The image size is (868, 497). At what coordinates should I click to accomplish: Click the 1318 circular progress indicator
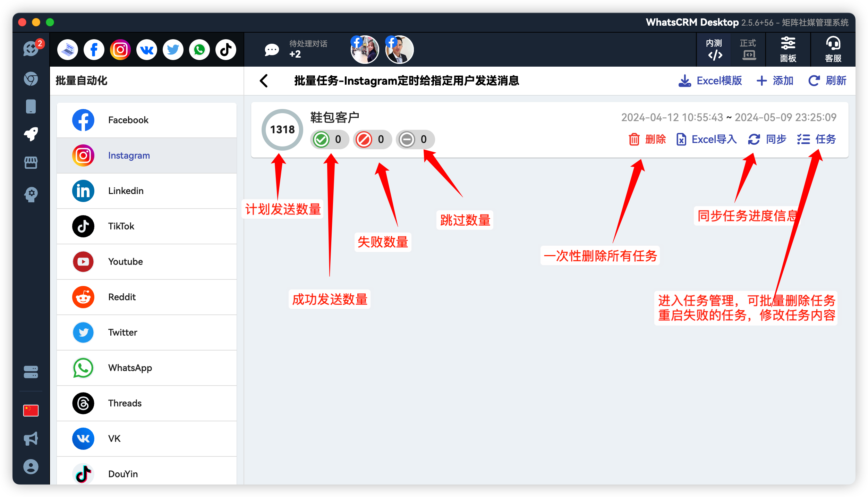coord(282,129)
